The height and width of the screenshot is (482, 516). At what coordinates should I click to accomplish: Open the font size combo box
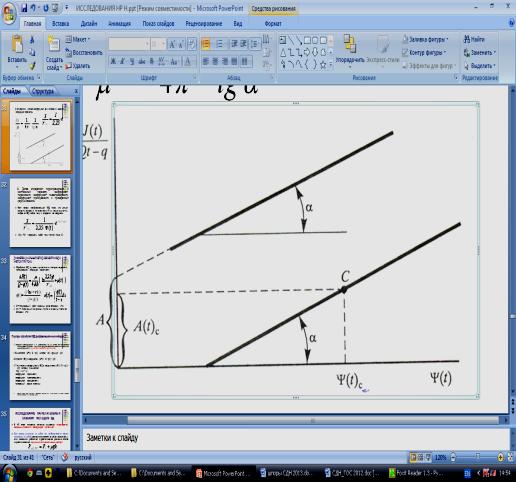click(x=158, y=44)
